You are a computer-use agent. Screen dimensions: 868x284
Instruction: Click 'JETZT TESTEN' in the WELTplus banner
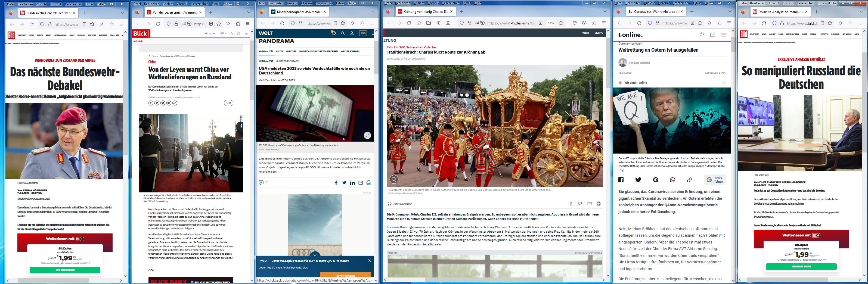(x=345, y=275)
